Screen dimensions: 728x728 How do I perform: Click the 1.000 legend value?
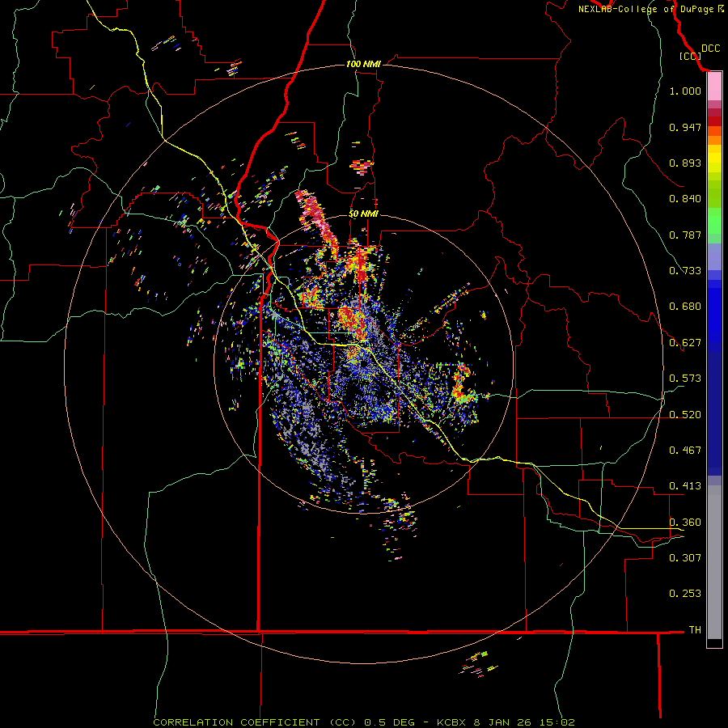tap(685, 91)
